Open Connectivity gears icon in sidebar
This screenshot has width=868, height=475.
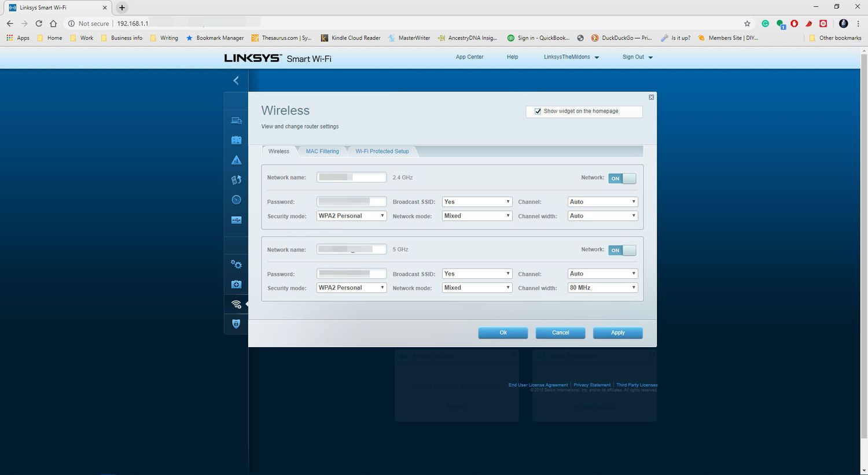pyautogui.click(x=236, y=264)
